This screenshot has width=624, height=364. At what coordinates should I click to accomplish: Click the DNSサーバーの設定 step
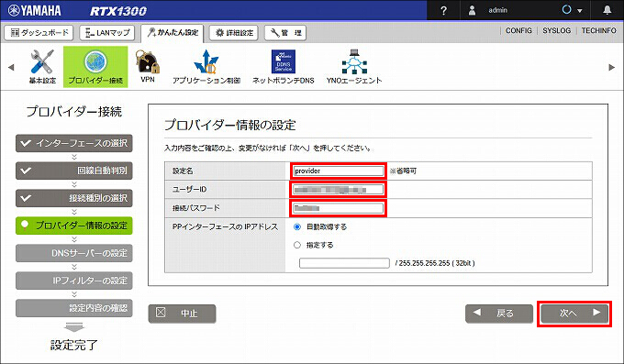[x=74, y=253]
